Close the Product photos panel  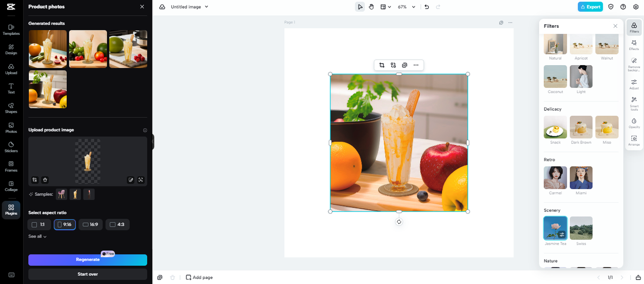142,7
